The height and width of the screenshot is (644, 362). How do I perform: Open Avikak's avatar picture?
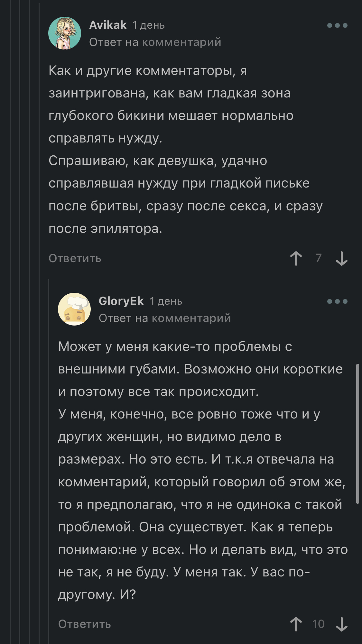[x=65, y=33]
